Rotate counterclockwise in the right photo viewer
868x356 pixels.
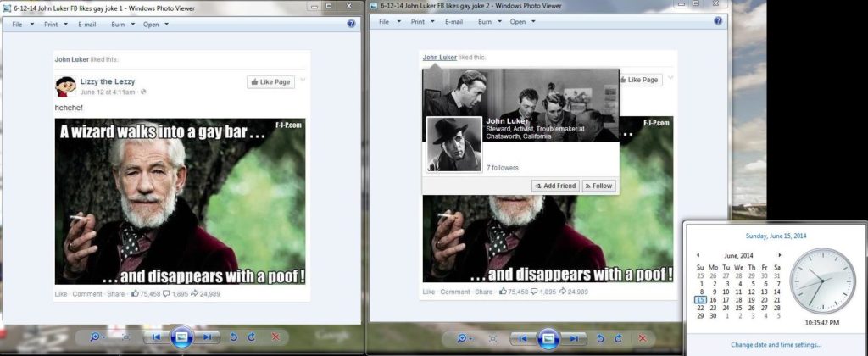[601, 337]
